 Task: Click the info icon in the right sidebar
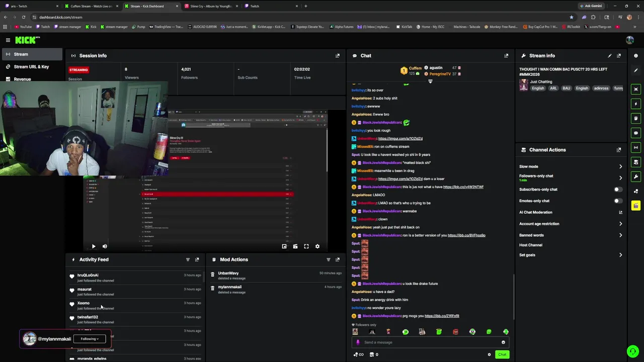636,56
